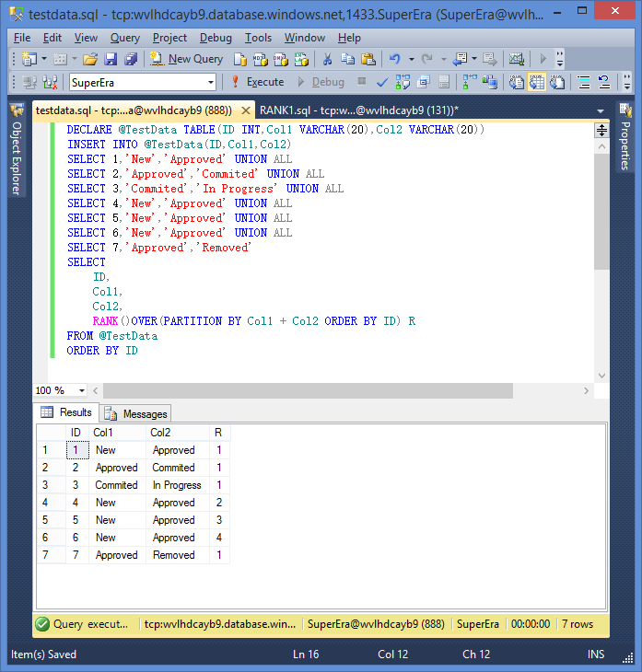Click the Open File folder icon

90,59
